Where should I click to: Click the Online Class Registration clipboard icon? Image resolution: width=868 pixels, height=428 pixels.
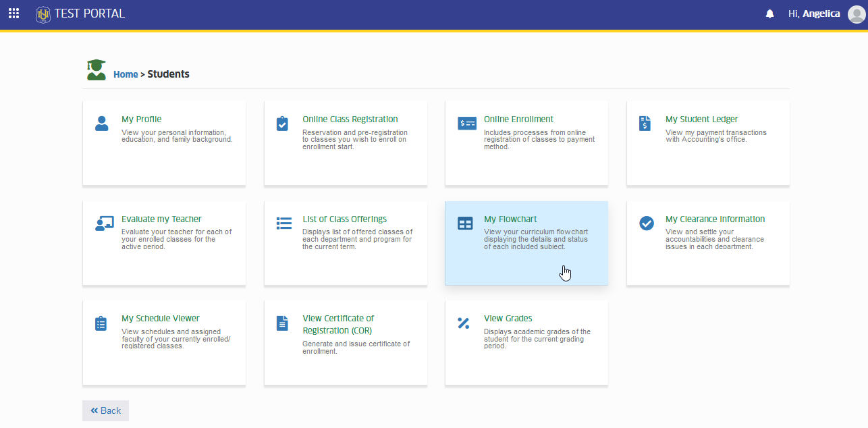pyautogui.click(x=283, y=124)
